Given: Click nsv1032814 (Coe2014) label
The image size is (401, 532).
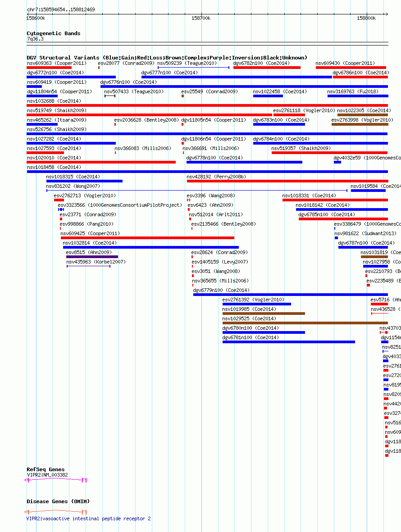Looking at the screenshot, I should click(x=90, y=244).
